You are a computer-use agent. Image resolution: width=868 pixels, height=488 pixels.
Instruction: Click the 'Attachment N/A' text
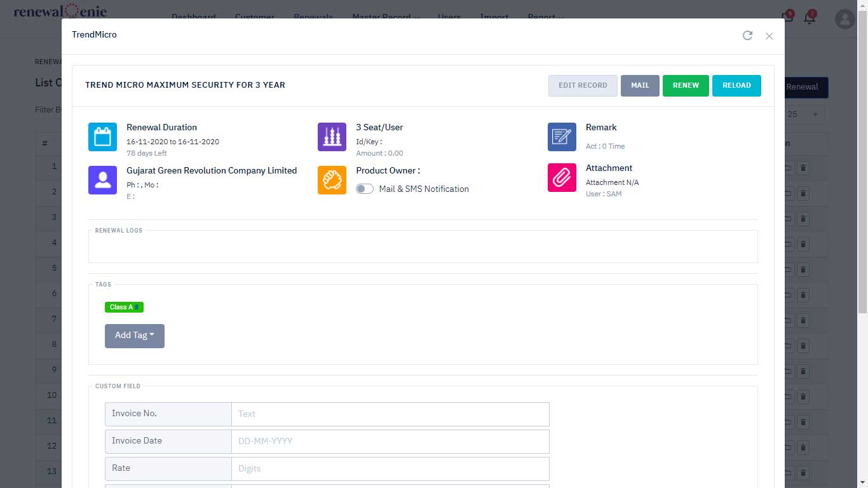point(613,182)
